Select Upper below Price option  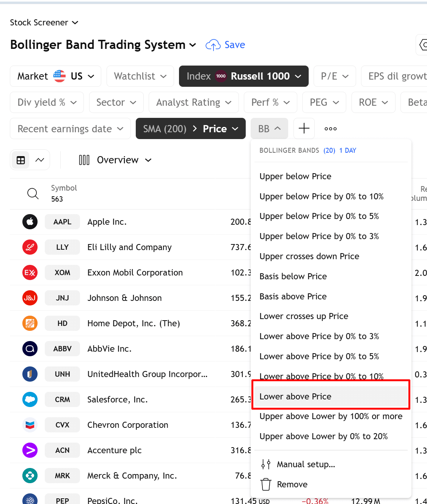tap(331, 176)
